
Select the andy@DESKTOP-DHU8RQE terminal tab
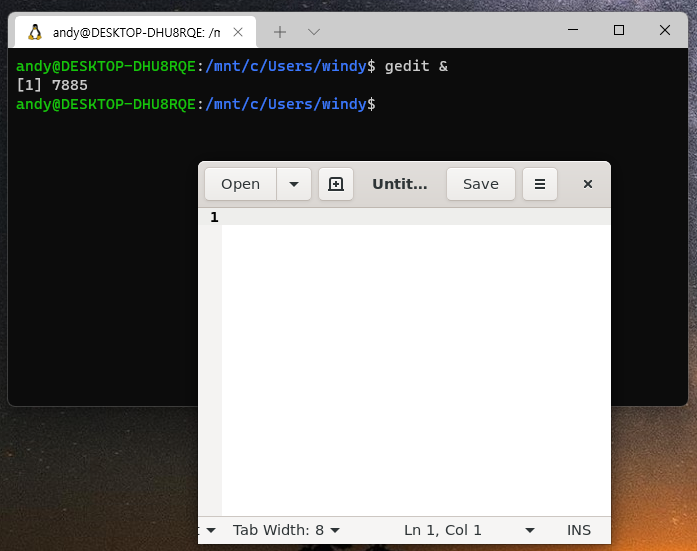[136, 32]
